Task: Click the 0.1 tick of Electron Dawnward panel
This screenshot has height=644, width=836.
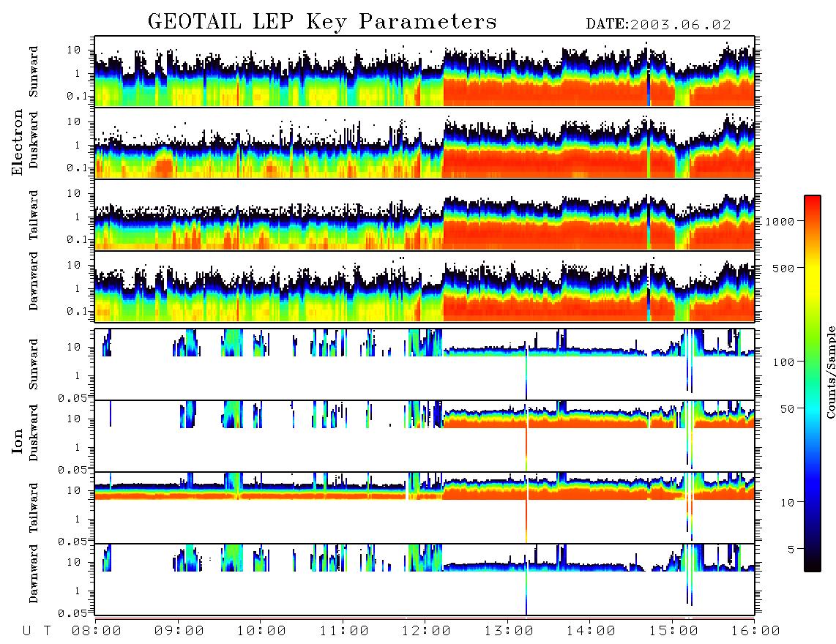Action: pyautogui.click(x=77, y=311)
